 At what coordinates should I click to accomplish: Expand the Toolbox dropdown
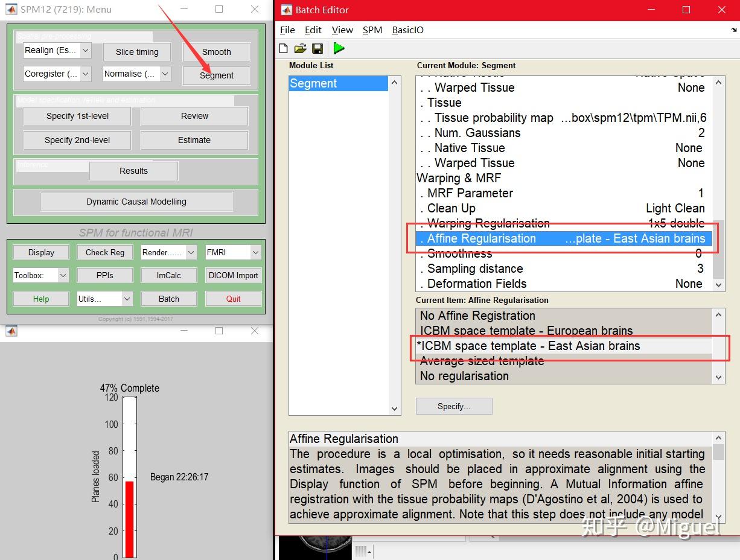(x=41, y=275)
